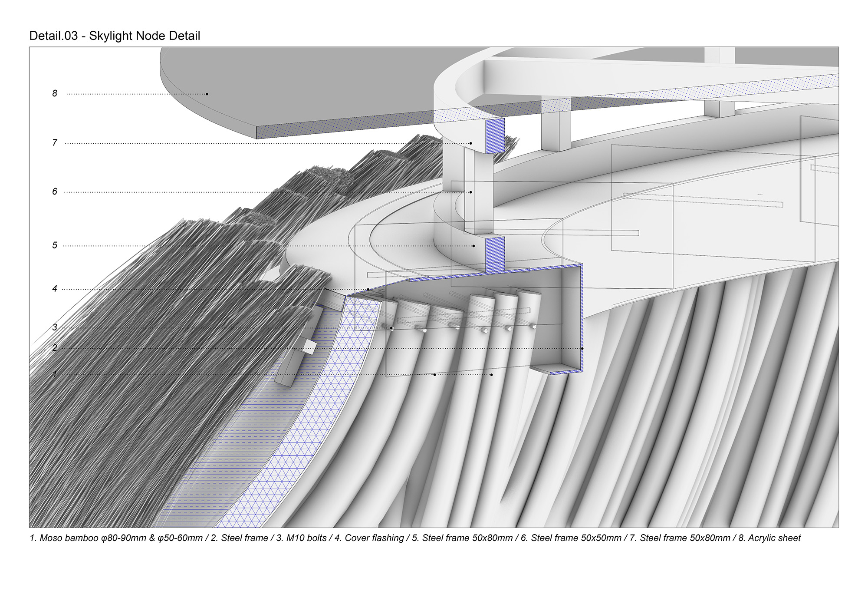Click the leader dot on the acrylic sheet
Screen dimensions: 868x614
point(207,94)
